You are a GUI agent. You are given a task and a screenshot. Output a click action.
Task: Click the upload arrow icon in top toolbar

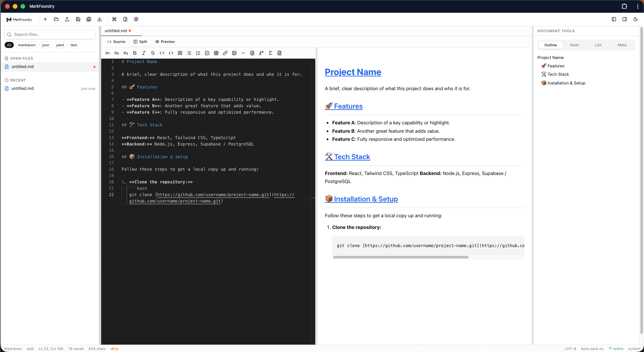click(67, 19)
